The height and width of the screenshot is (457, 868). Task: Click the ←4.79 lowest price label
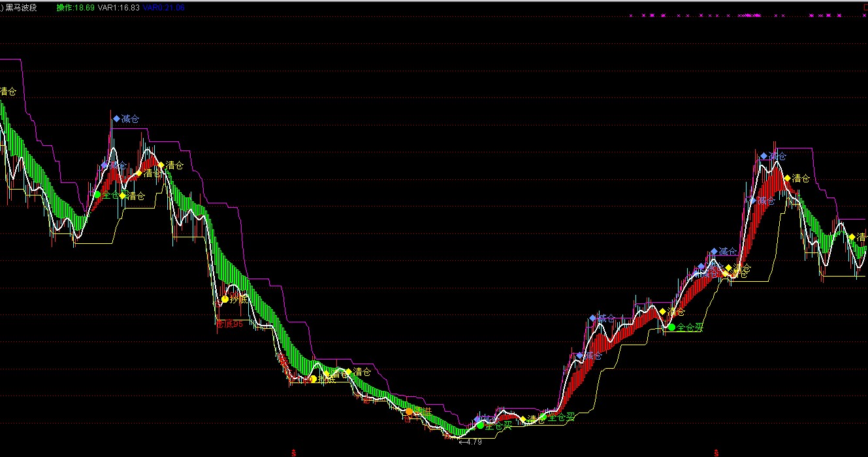[x=470, y=442]
